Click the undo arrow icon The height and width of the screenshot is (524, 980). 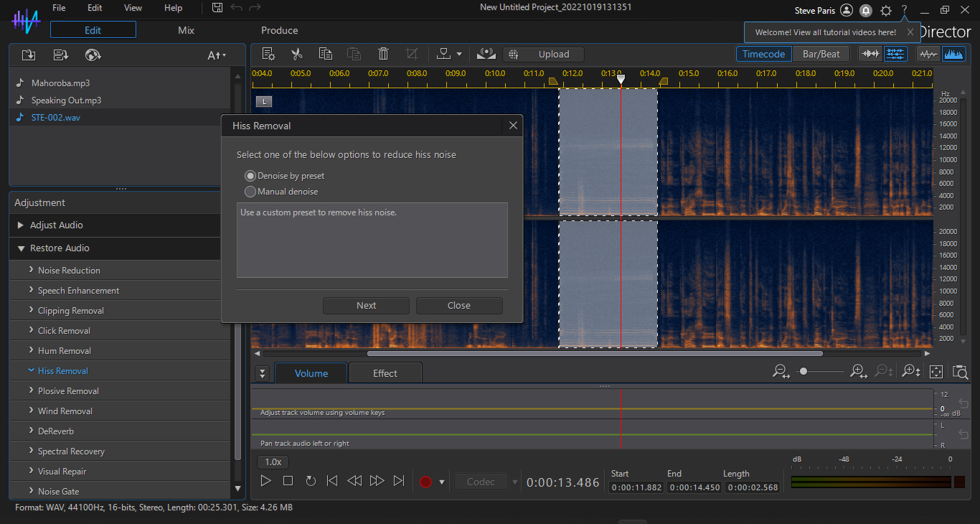237,8
